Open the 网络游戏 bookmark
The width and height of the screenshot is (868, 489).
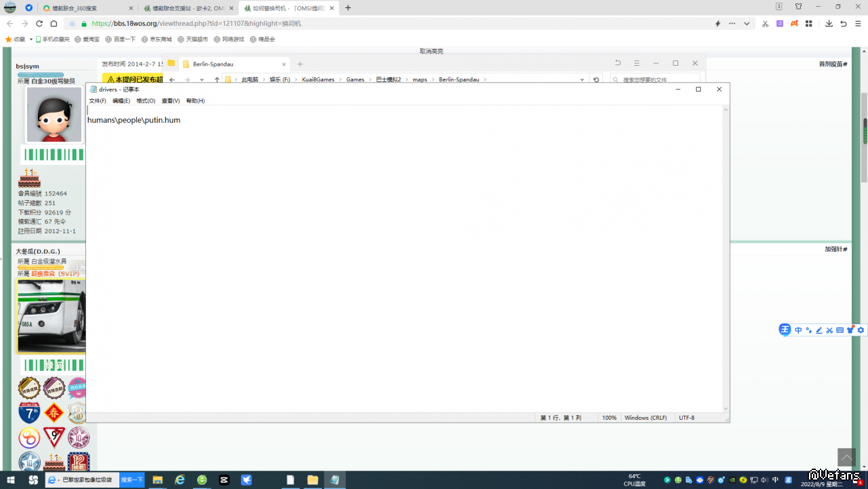tap(229, 39)
